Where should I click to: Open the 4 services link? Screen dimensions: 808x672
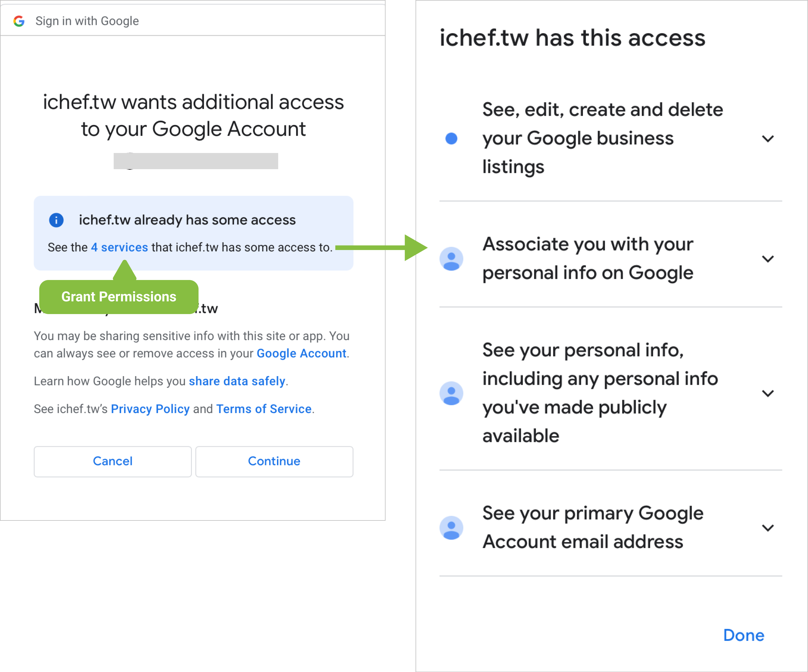click(x=119, y=247)
